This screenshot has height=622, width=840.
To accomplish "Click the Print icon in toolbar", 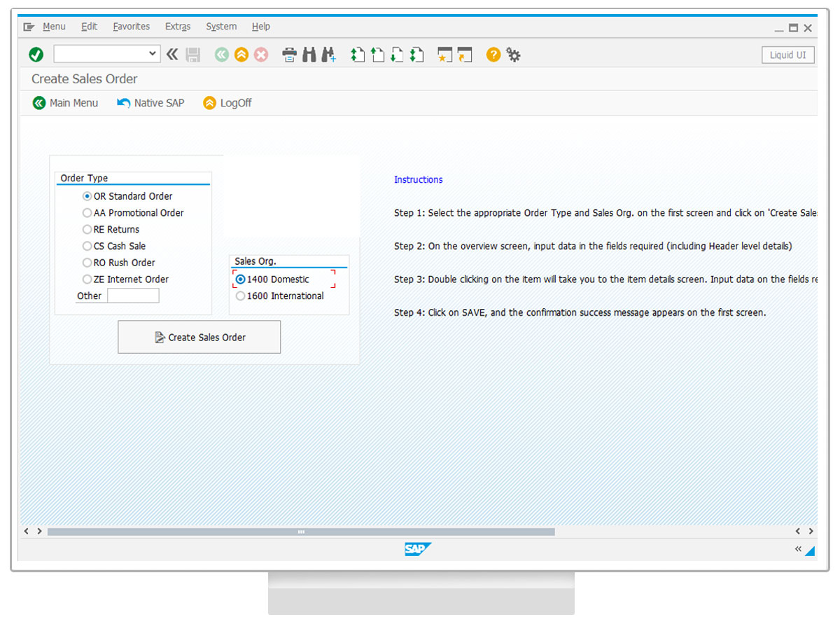I will tap(289, 55).
